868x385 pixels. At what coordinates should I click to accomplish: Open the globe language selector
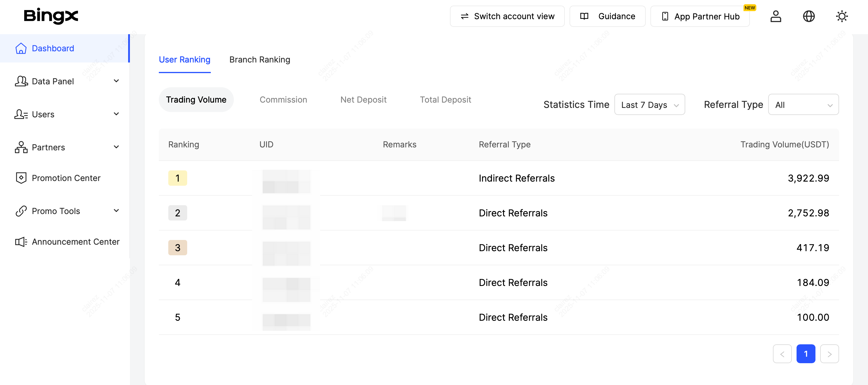click(x=808, y=16)
